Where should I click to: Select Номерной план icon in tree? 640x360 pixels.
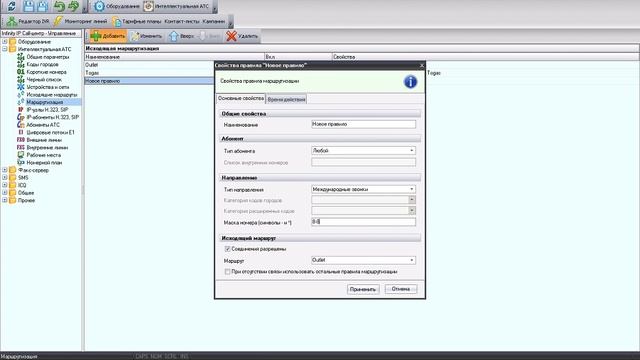(x=21, y=162)
